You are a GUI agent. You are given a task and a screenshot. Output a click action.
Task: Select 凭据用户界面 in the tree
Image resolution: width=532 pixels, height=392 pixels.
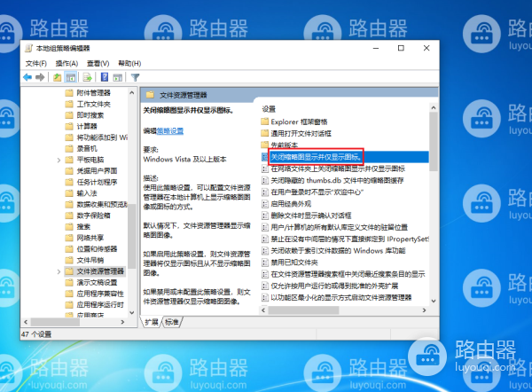point(97,170)
